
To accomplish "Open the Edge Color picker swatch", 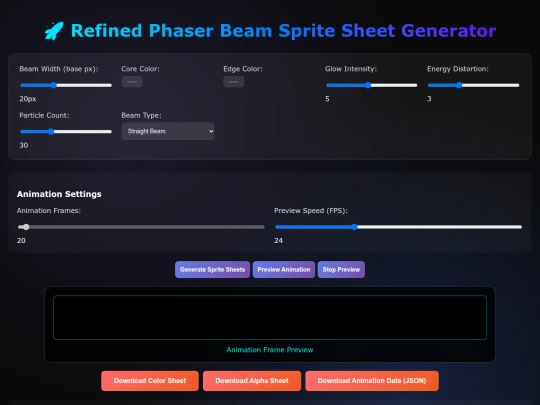I will click(233, 82).
